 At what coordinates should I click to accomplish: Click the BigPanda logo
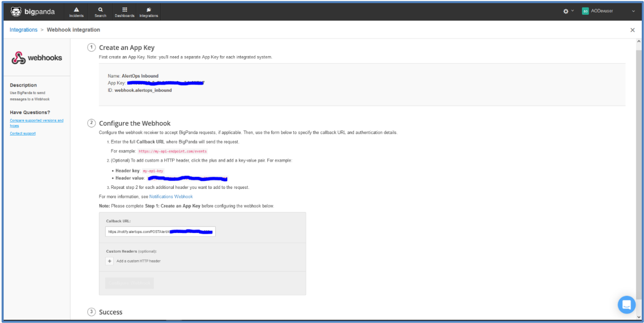32,12
